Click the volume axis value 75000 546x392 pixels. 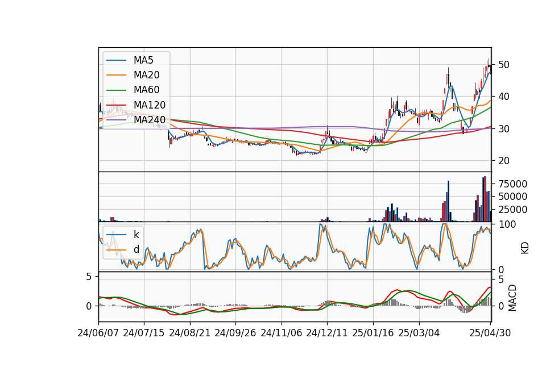coord(513,184)
